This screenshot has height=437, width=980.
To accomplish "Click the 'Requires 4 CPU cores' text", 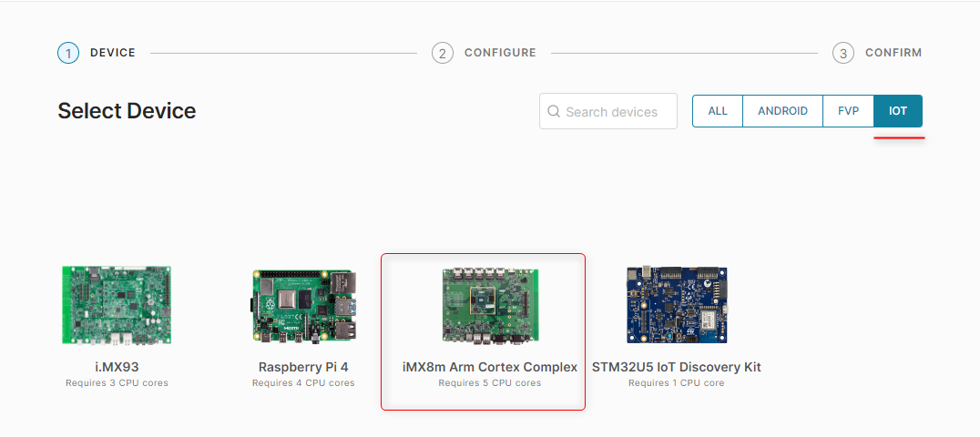I will (303, 382).
